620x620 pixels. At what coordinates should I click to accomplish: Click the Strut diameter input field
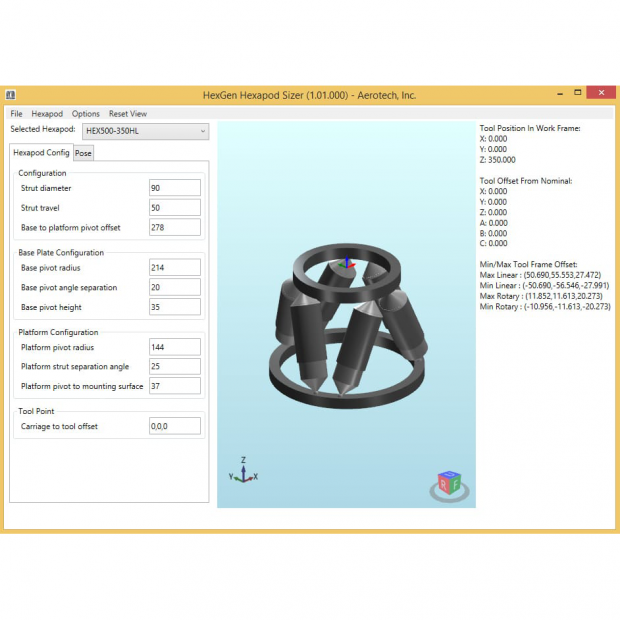tap(174, 188)
